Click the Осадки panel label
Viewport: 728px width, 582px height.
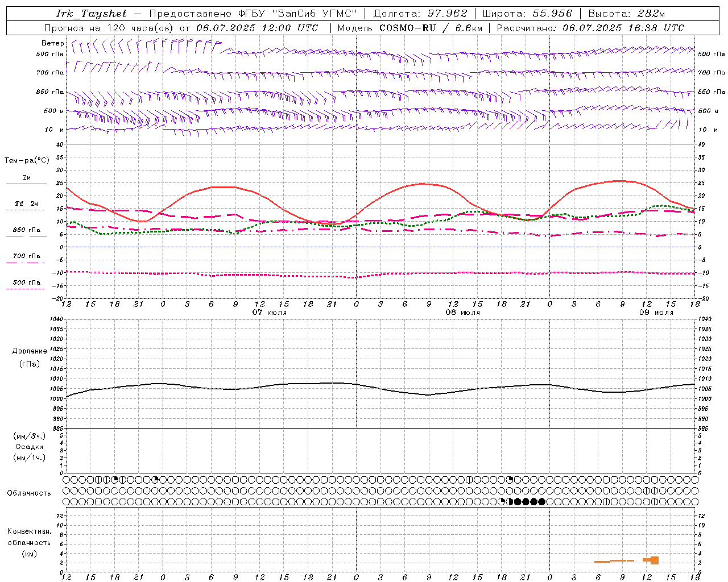click(x=30, y=447)
